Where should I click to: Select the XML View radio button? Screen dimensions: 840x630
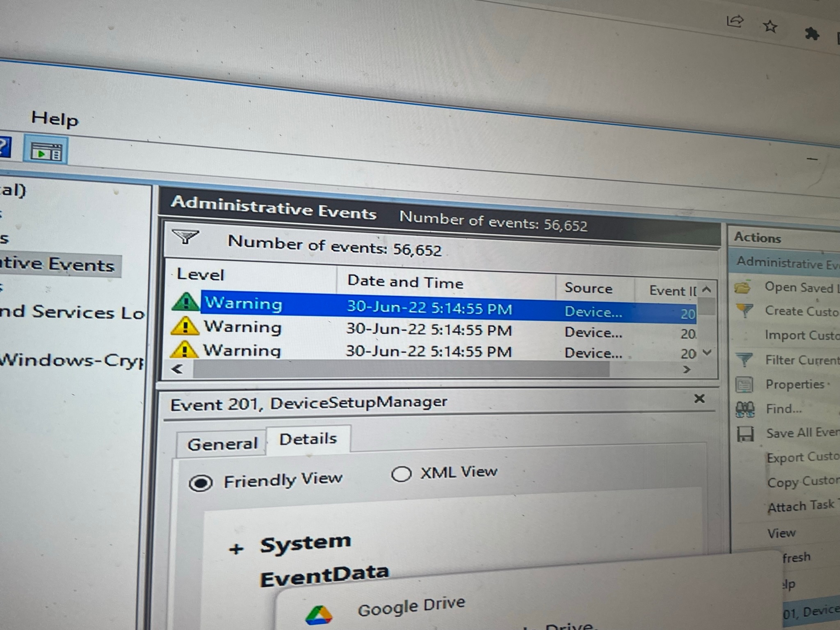401,475
